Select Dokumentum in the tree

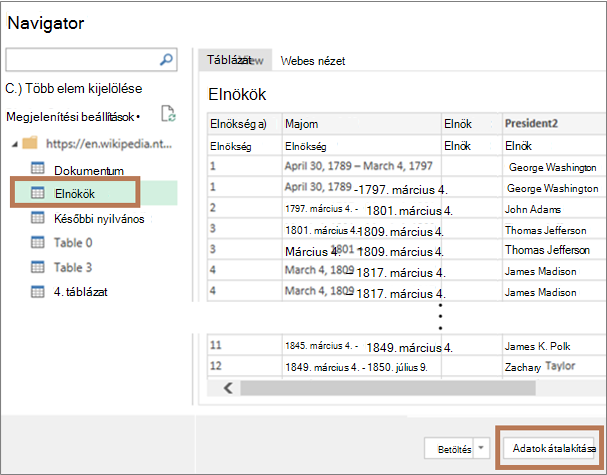click(89, 171)
